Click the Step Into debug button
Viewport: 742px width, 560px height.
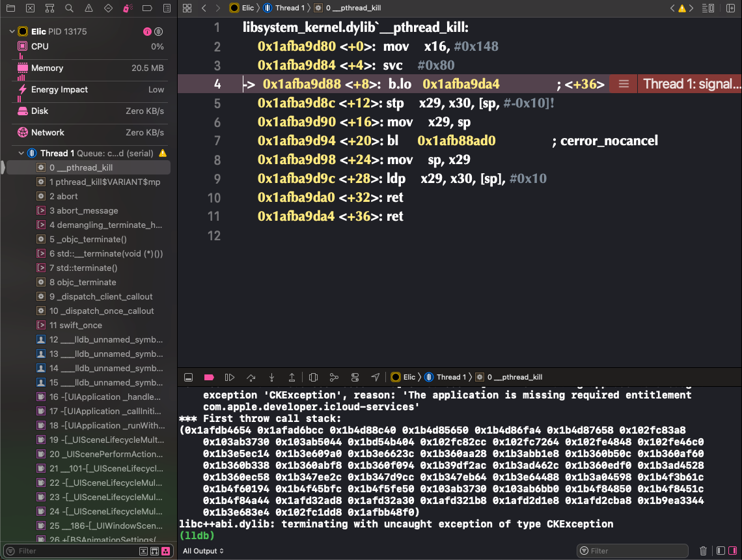pos(271,377)
